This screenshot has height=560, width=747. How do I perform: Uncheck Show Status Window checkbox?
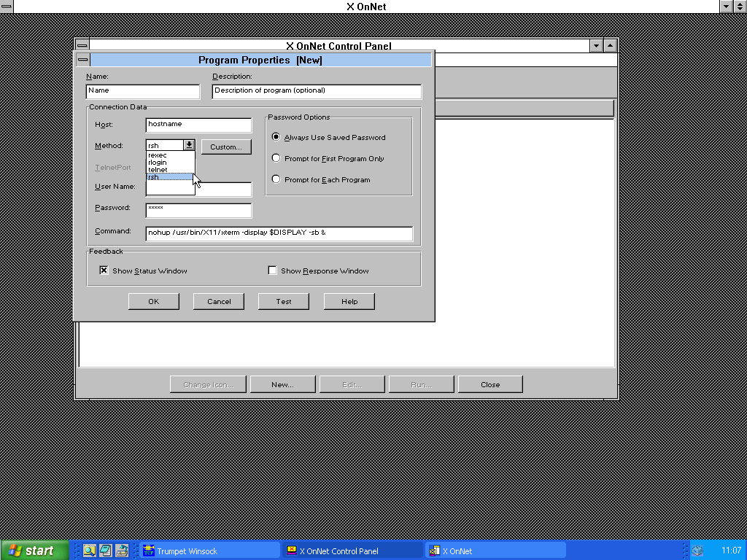[104, 271]
